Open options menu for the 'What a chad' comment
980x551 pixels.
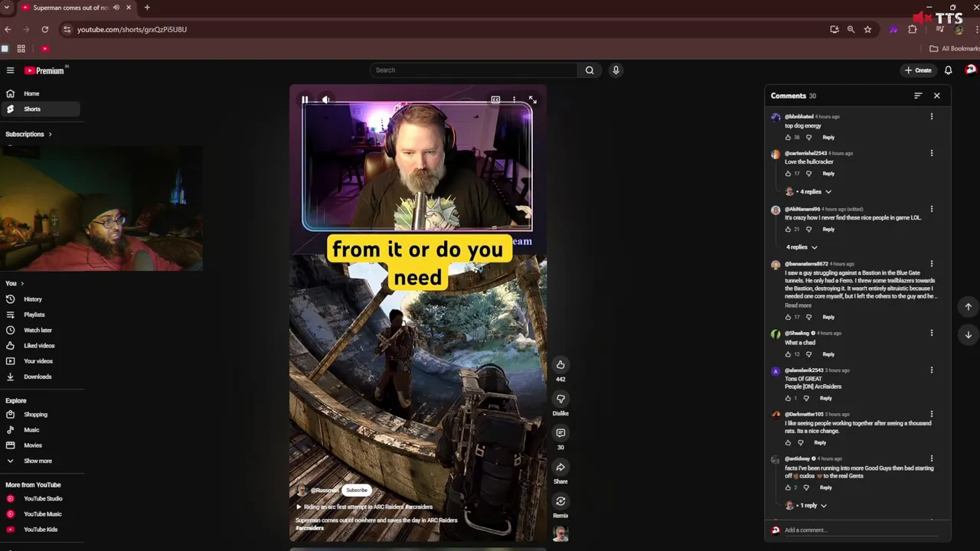931,333
